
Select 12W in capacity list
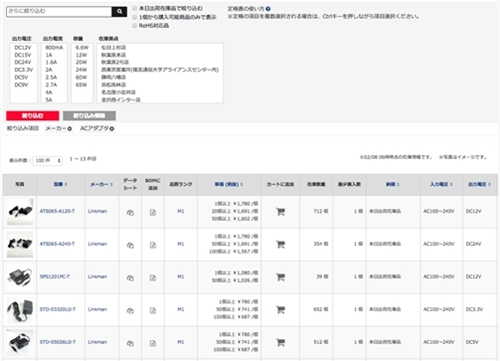(81, 55)
